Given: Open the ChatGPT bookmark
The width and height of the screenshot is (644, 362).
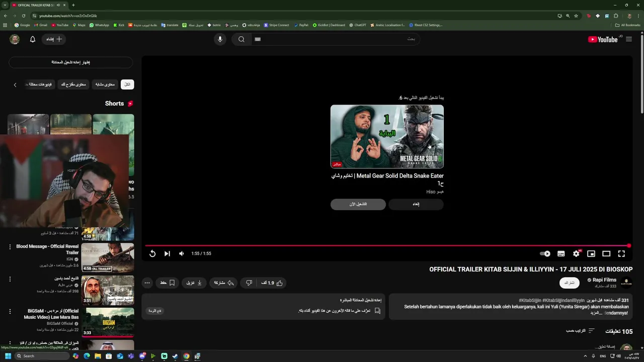Looking at the screenshot, I should (x=358, y=25).
